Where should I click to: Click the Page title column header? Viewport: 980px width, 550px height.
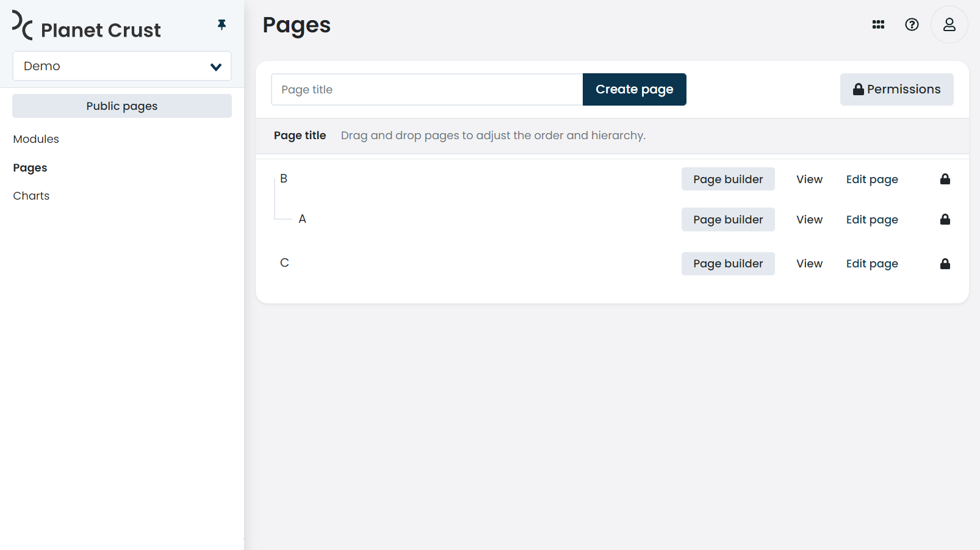[300, 136]
